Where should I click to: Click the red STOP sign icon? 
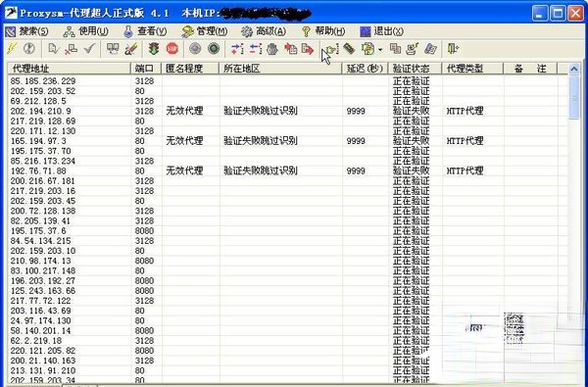click(x=172, y=48)
